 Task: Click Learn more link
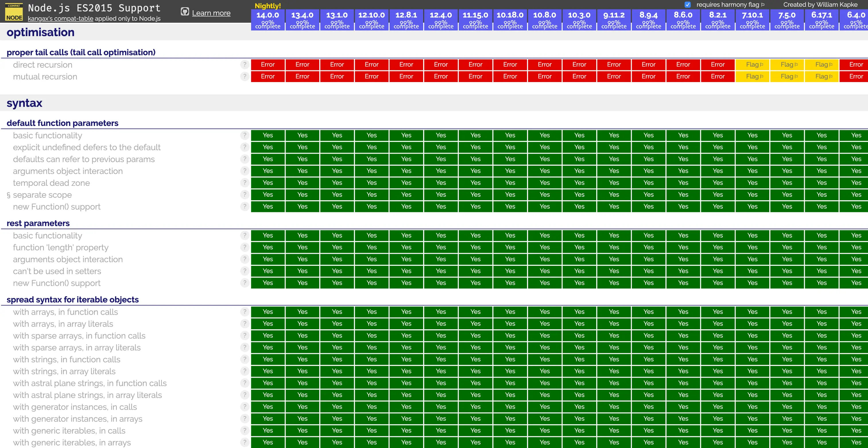pos(211,13)
